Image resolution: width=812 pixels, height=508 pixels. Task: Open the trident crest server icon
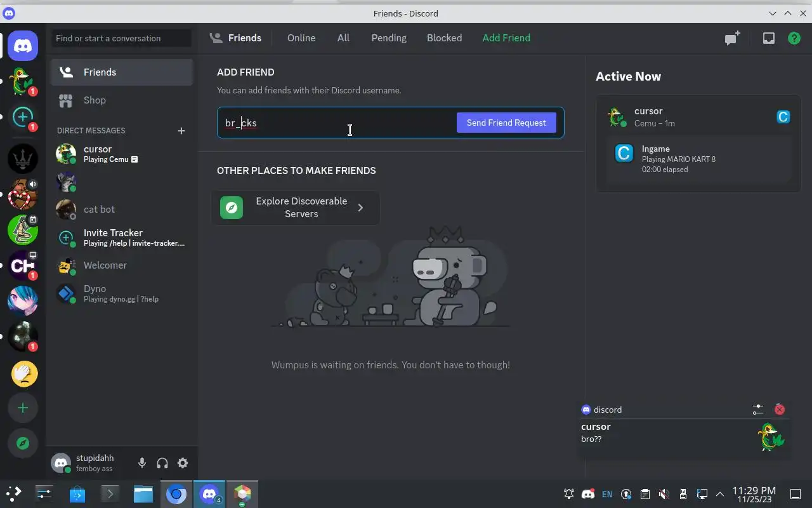pyautogui.click(x=23, y=159)
